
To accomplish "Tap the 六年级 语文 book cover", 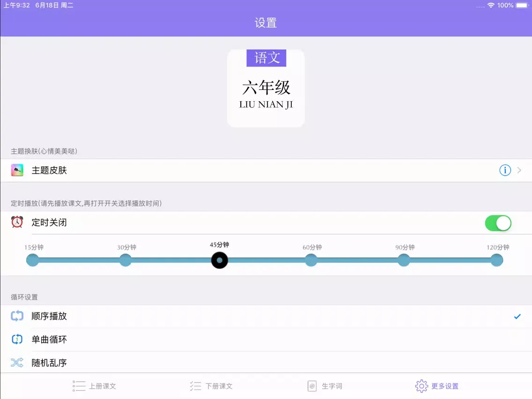I will 266,88.
